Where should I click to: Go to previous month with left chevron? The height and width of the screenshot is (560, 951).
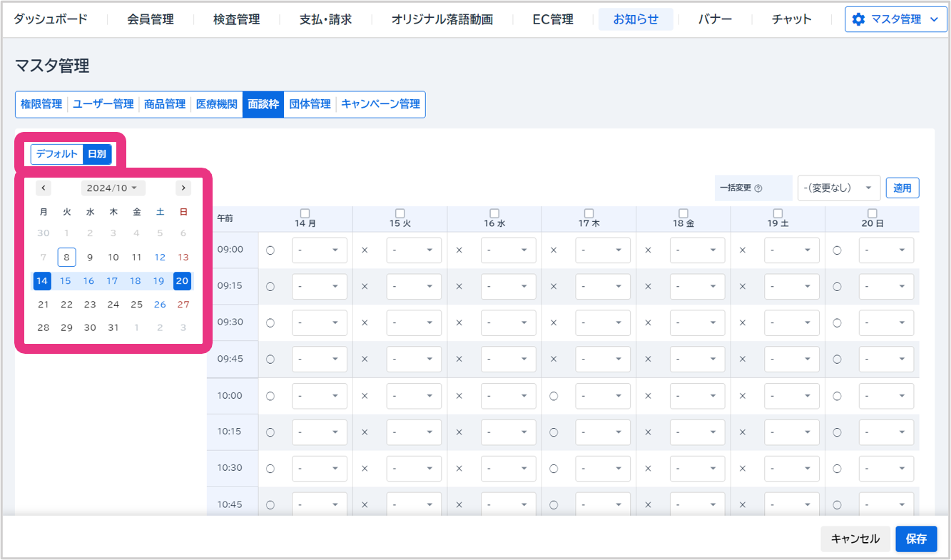coord(44,188)
